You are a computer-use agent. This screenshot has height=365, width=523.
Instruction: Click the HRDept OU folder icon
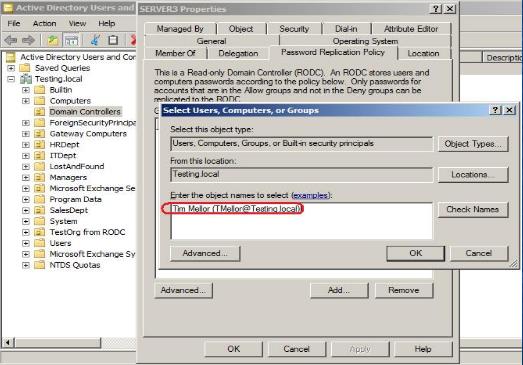pos(40,145)
